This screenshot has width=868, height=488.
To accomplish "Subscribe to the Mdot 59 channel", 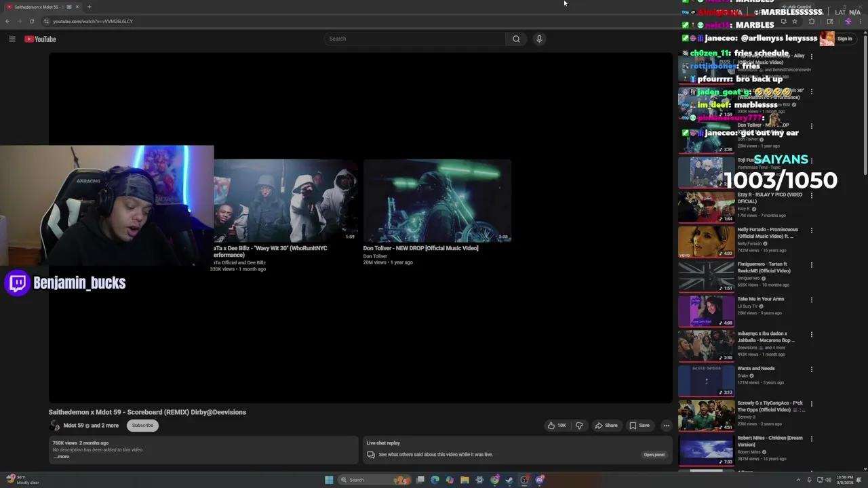I will (142, 426).
